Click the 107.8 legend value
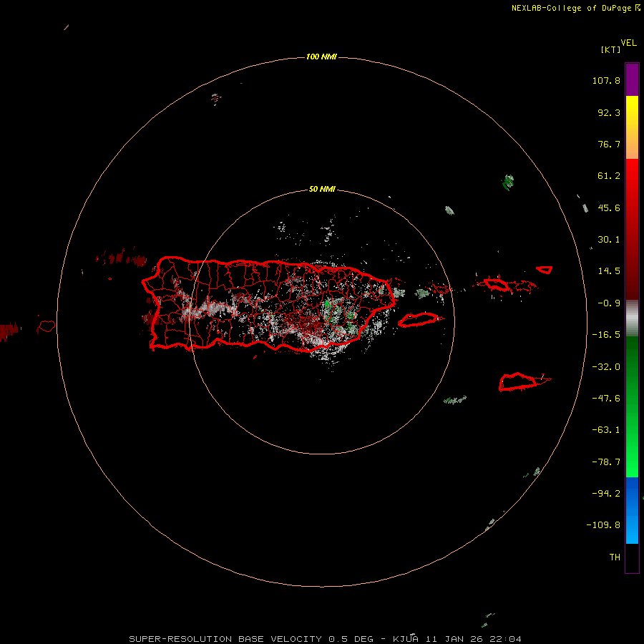This screenshot has height=644, width=644. tap(606, 80)
